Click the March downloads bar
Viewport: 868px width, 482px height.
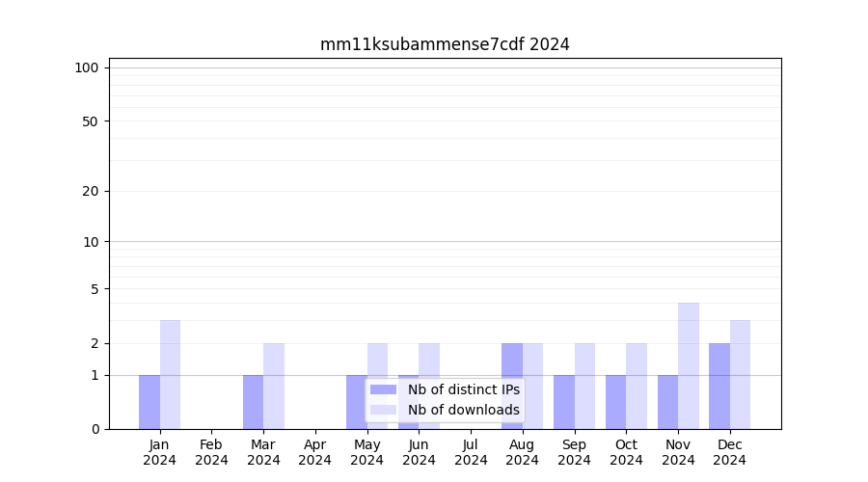274,386
